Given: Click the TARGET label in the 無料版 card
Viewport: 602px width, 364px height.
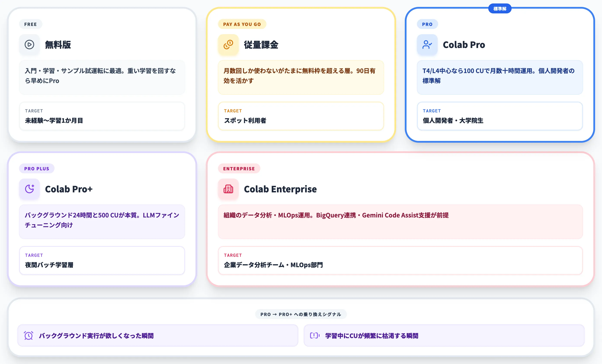Looking at the screenshot, I should point(34,111).
